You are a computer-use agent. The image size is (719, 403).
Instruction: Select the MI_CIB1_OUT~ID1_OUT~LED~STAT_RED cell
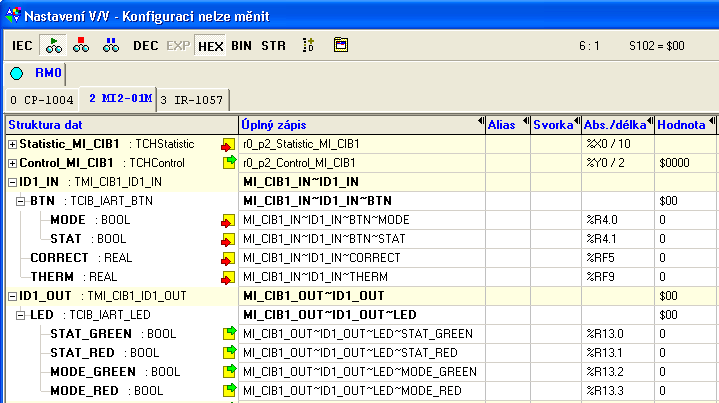(x=362, y=353)
